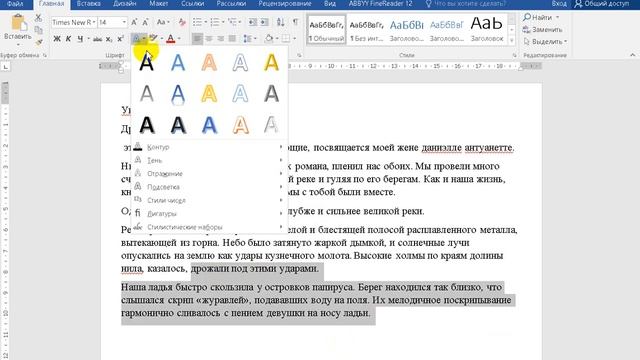Open bulleted list dropdown
This screenshot has width=640, height=360.
205,22
